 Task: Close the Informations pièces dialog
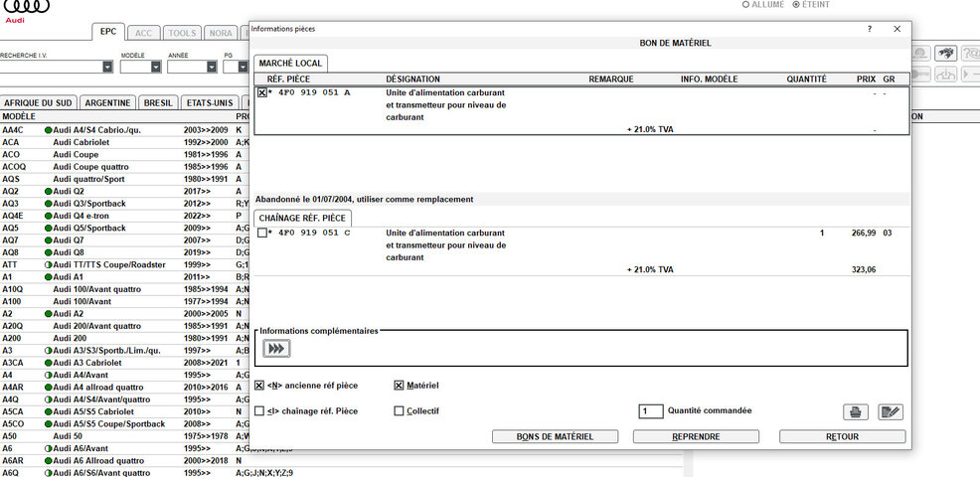click(x=897, y=29)
